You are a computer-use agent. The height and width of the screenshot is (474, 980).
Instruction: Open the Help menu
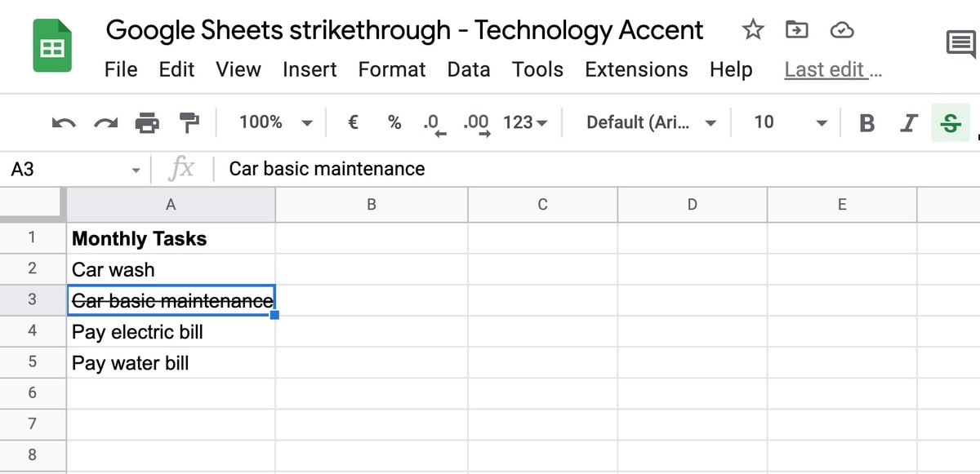pyautogui.click(x=731, y=70)
